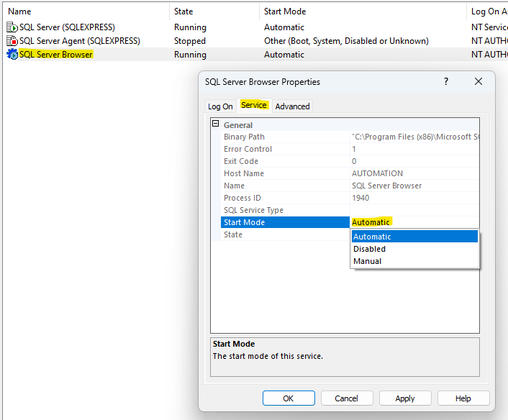Click the AUTOMATION host name value
The image size is (508, 420).
coord(378,173)
